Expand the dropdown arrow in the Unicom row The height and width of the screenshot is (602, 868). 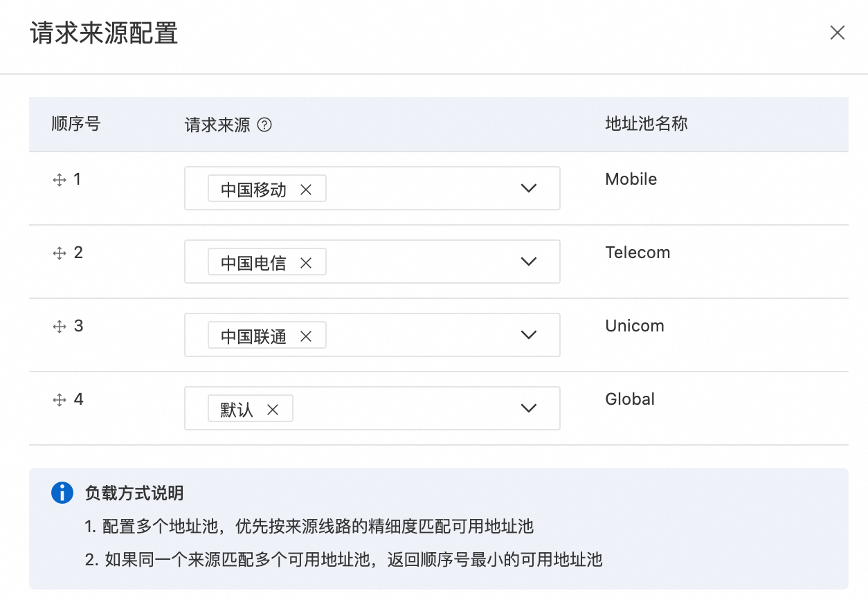coord(529,335)
